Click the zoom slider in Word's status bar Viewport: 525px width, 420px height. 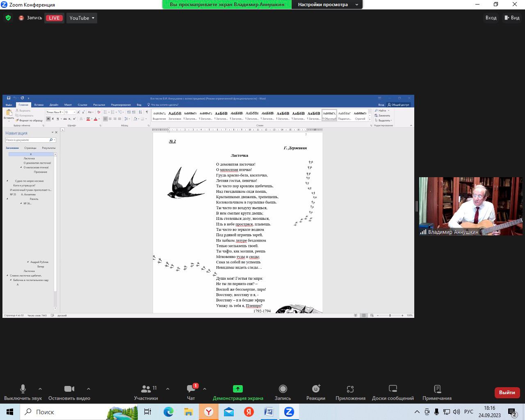(x=390, y=315)
